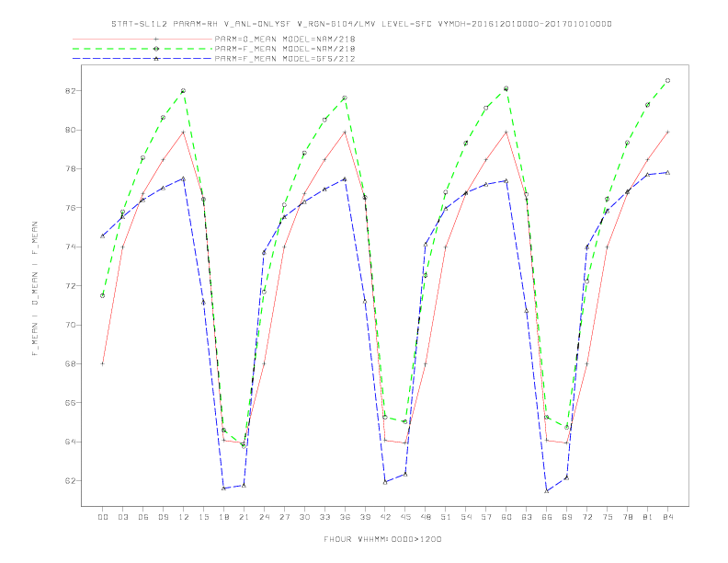The width and height of the screenshot is (728, 563).
Task: Click x-axis tick label 21
Action: tap(244, 517)
